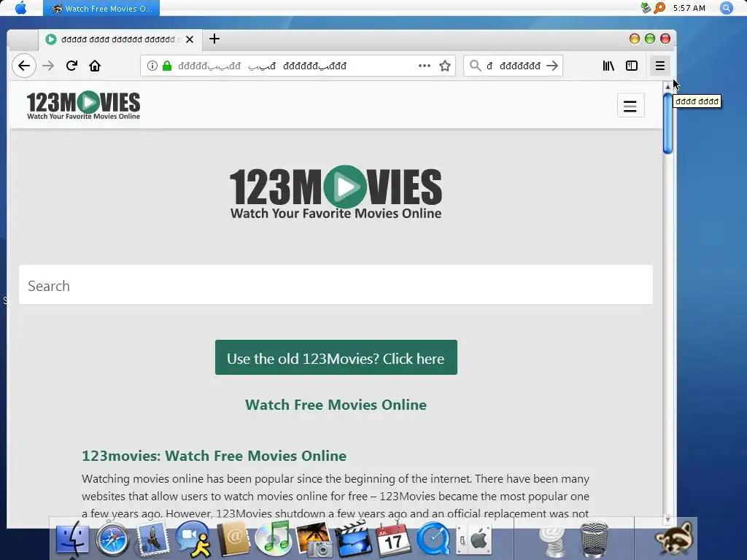
Task: Click the page scrollbar thumb
Action: tap(667, 122)
